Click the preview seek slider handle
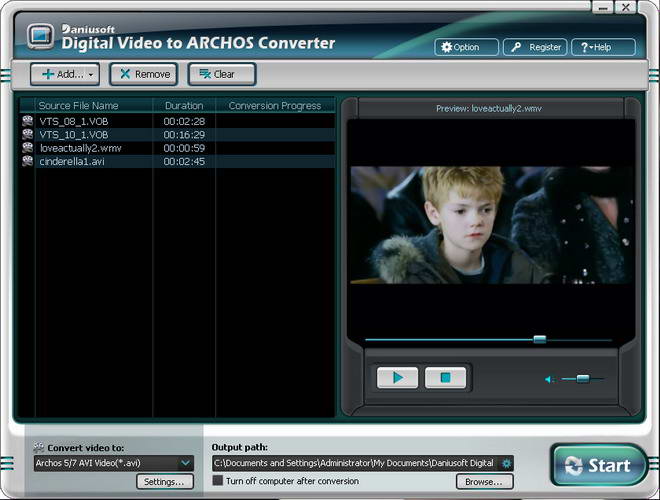This screenshot has height=500, width=660. 540,339
